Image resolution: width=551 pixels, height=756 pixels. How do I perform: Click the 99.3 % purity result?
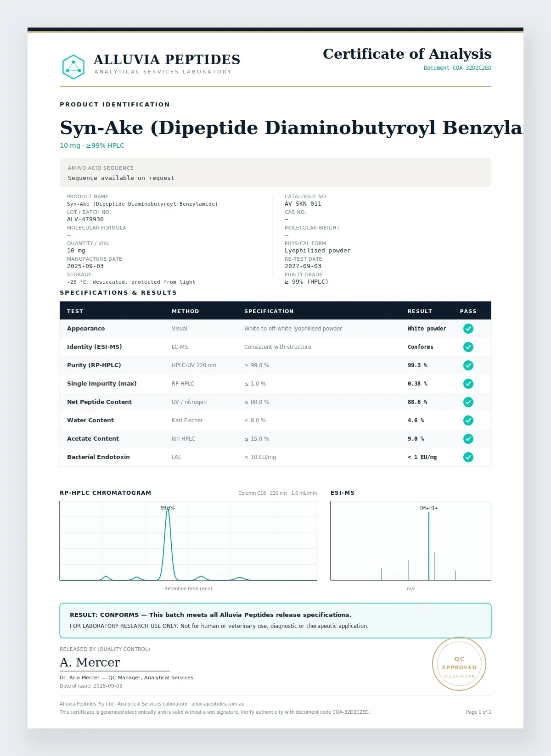point(417,365)
